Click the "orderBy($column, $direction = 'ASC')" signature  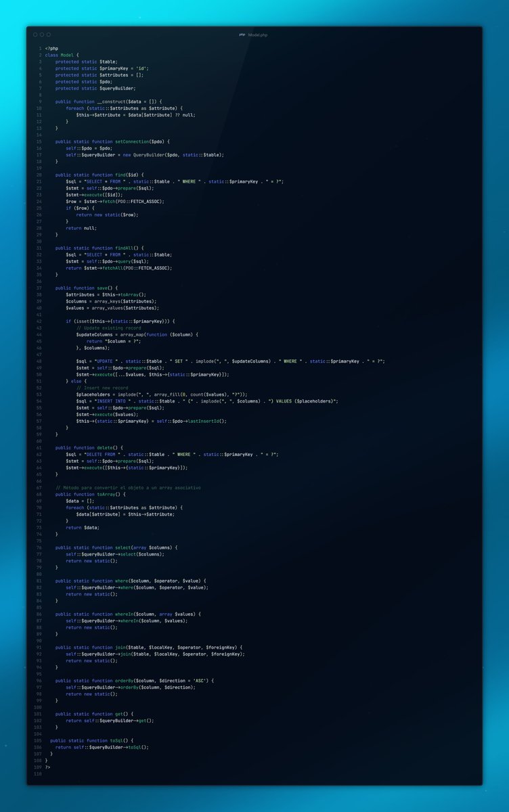[x=135, y=680]
